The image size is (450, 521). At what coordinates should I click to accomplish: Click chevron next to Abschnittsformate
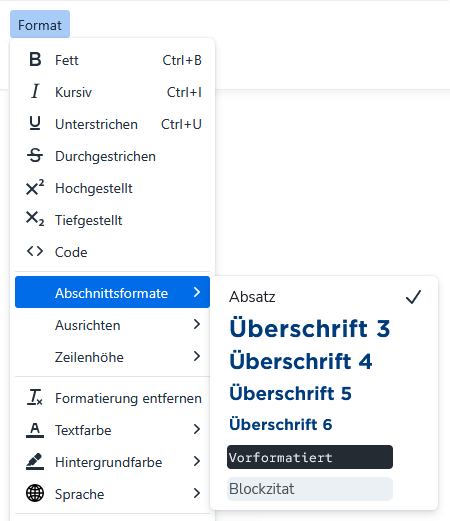pyautogui.click(x=197, y=292)
